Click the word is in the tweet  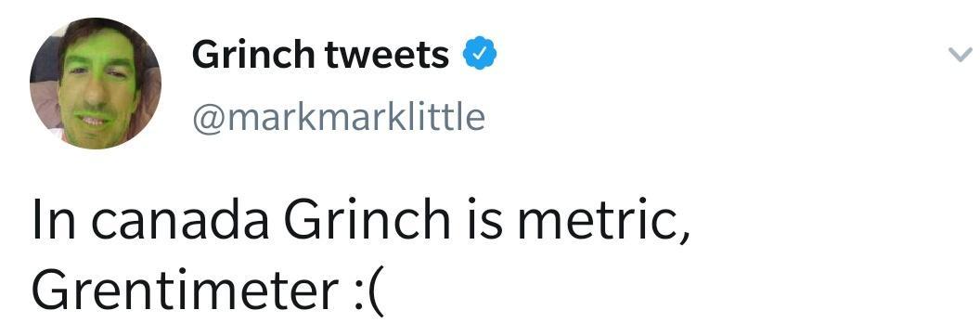point(484,220)
